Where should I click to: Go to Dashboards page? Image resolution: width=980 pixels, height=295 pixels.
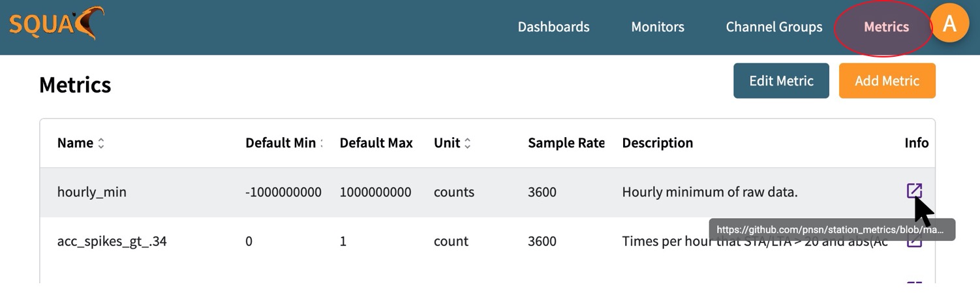pyautogui.click(x=553, y=27)
